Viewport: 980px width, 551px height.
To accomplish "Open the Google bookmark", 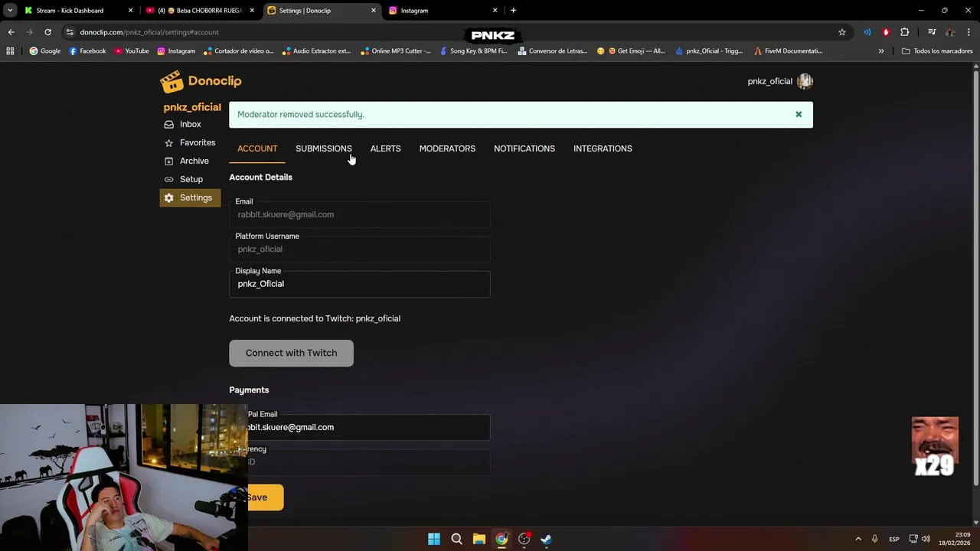I will click(45, 51).
